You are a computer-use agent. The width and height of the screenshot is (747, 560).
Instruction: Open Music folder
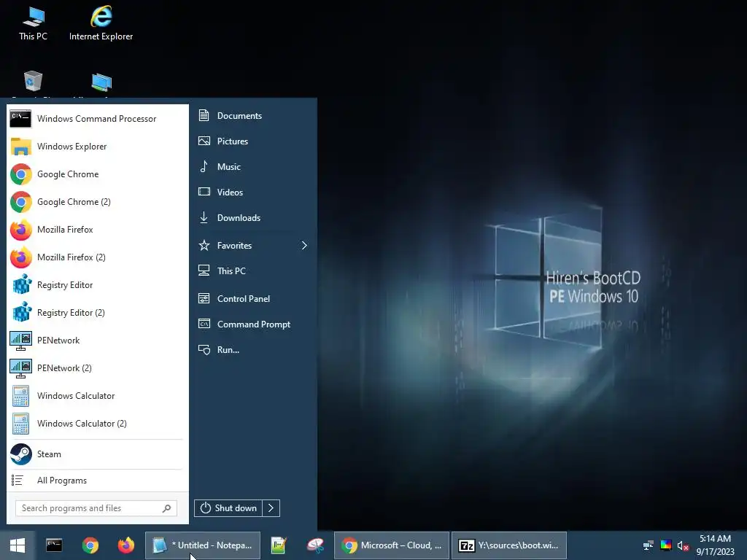click(x=253, y=167)
